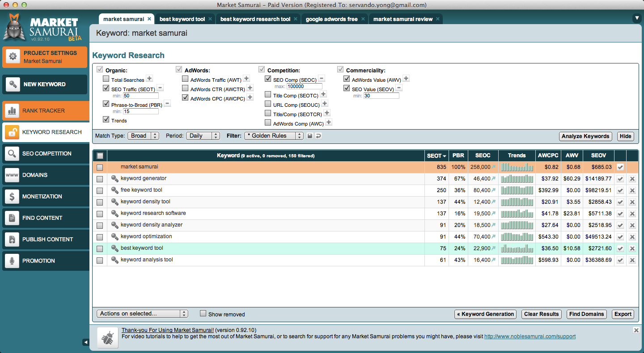Click the Monetization dollar icon

tap(12, 196)
